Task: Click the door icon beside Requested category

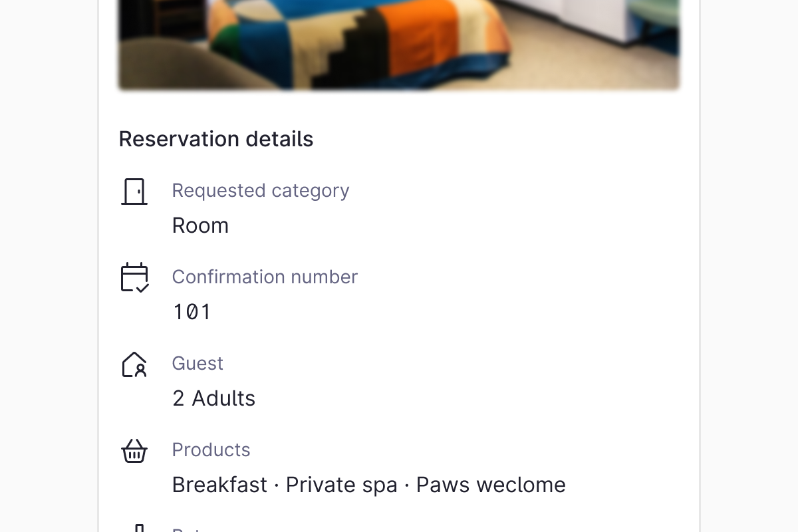Action: point(134,192)
